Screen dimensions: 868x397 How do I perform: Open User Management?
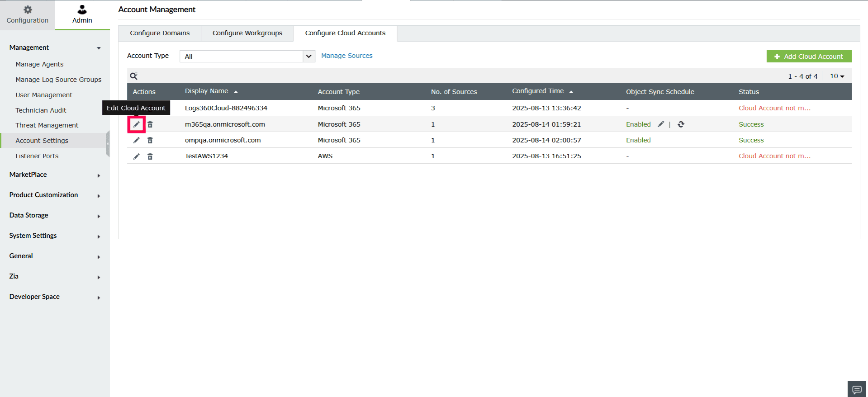[x=44, y=95]
